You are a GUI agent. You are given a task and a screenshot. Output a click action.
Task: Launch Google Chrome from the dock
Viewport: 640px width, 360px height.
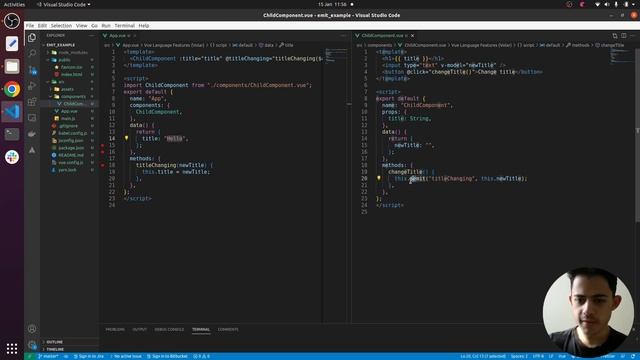tap(12, 89)
